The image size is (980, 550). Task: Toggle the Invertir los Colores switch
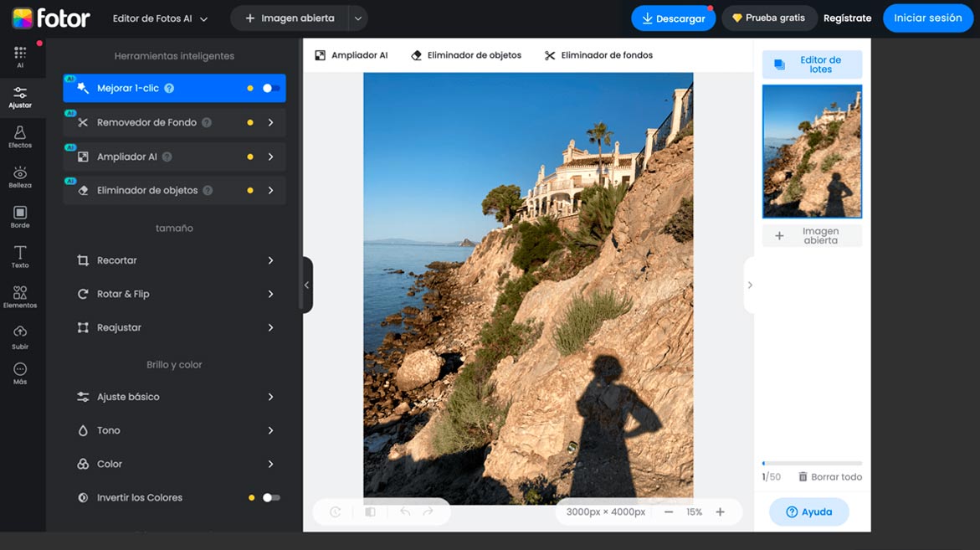(271, 497)
